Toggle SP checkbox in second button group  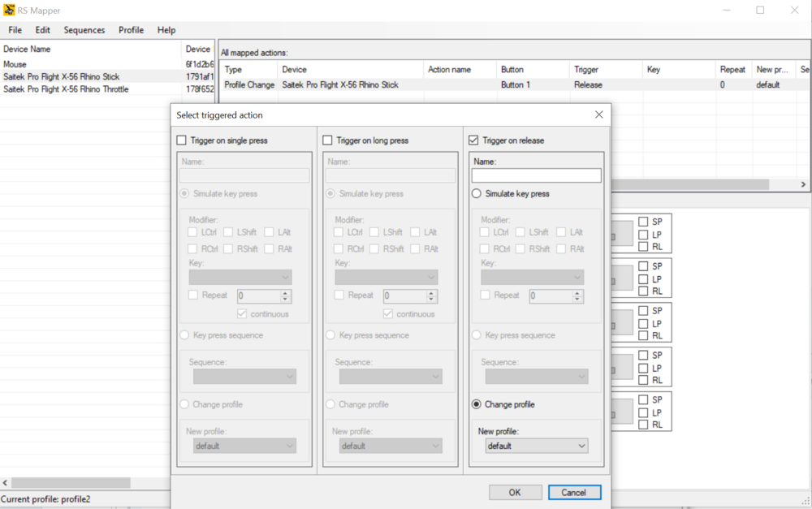point(643,266)
